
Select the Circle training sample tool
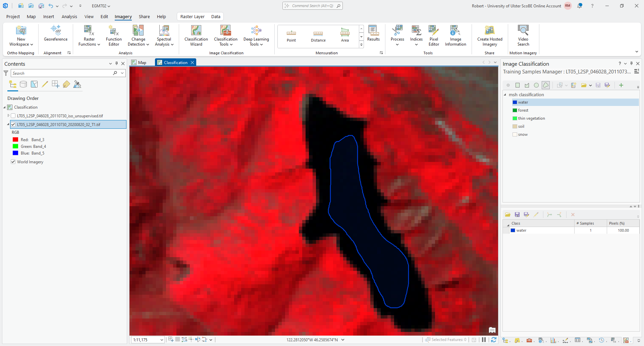click(536, 85)
